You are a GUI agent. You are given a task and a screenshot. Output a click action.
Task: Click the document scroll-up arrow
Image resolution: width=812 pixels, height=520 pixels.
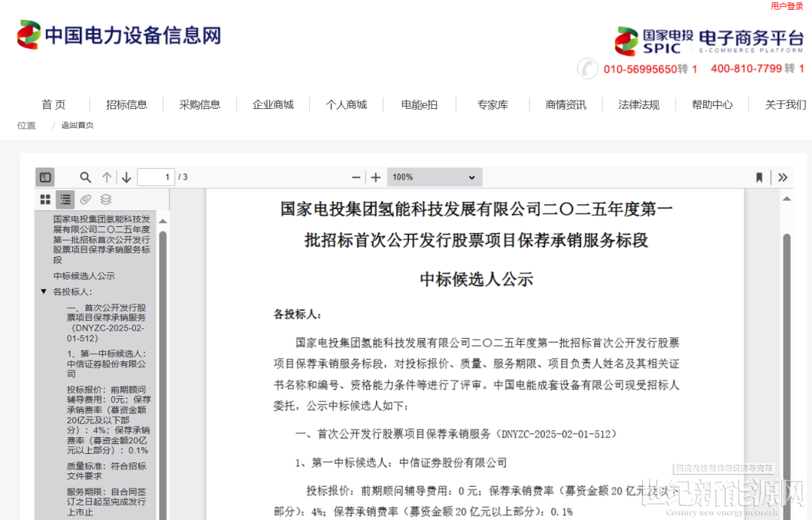786,198
